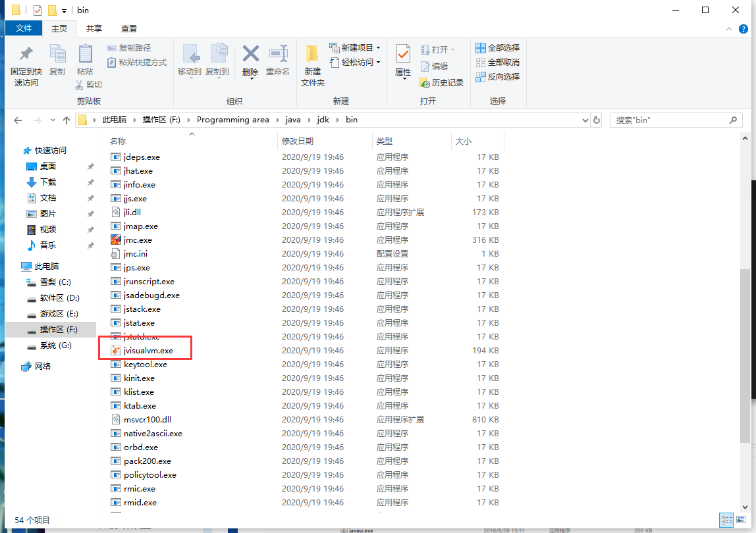Click the Help question mark icon
The image size is (756, 533).
(743, 29)
